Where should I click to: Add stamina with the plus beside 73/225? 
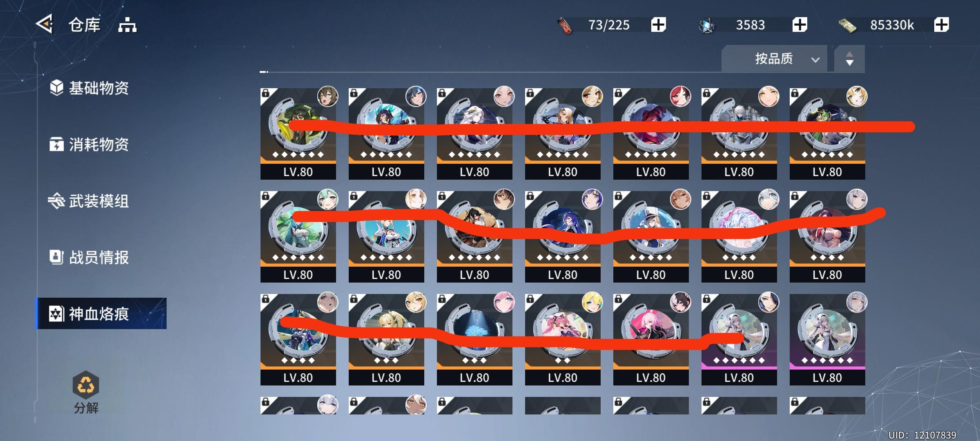[658, 25]
